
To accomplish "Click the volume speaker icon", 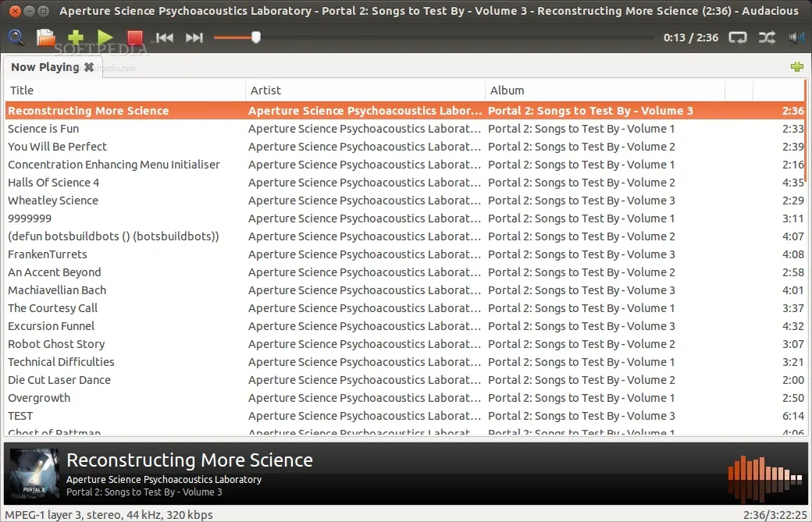I will click(796, 37).
